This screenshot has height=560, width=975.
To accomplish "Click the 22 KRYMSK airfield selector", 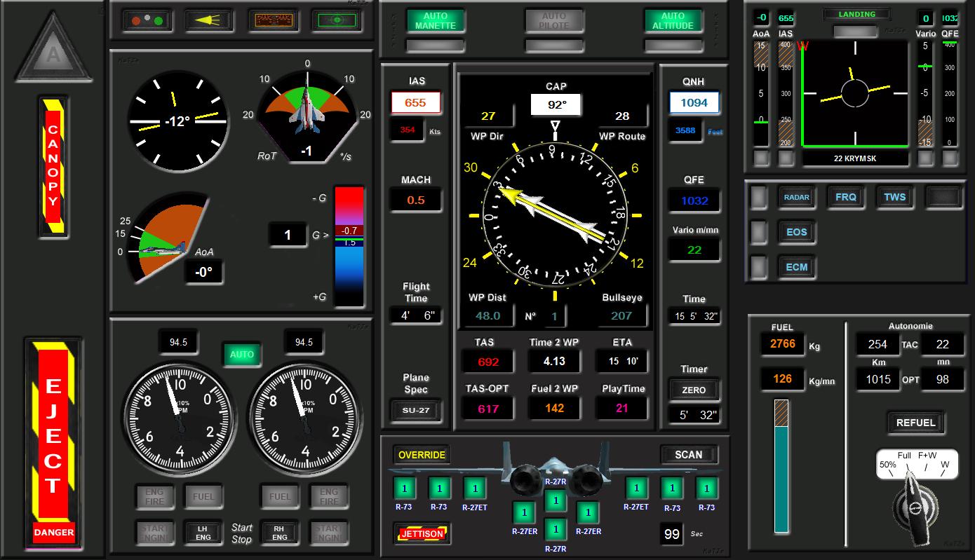I will (854, 158).
